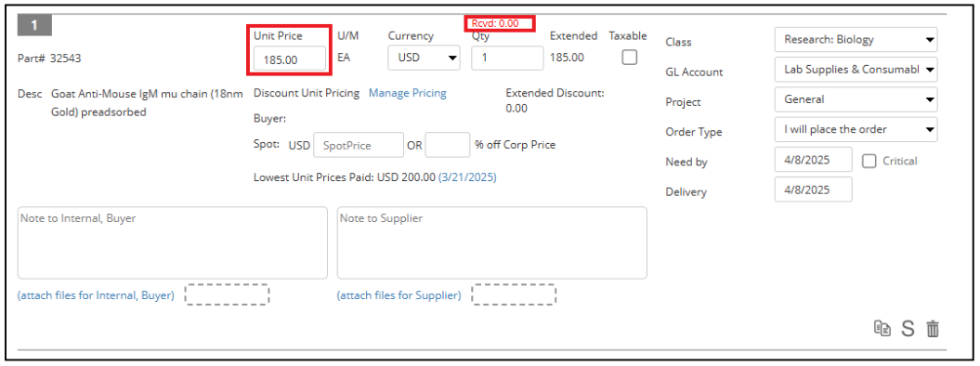Delete line item with trash icon

coord(932,329)
